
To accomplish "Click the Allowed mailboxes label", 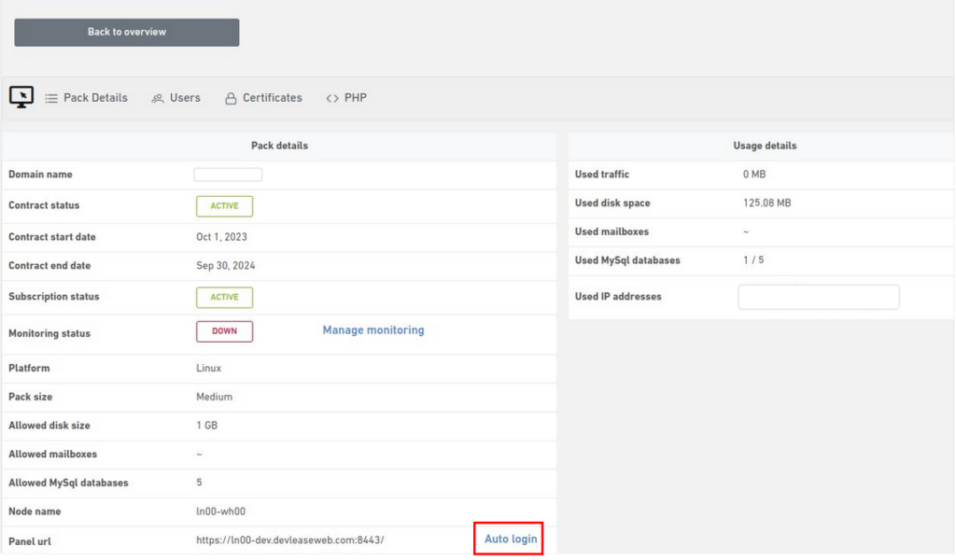I will (x=52, y=454).
